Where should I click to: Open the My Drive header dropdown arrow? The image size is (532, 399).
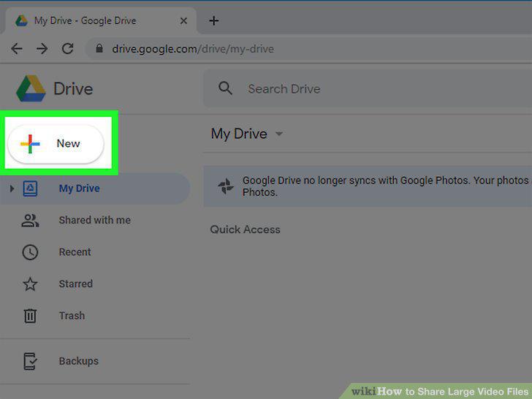click(x=279, y=134)
